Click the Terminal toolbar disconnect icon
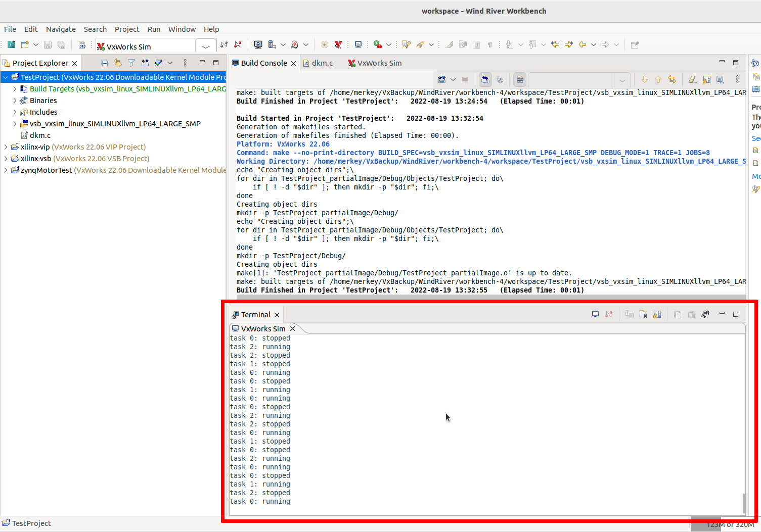This screenshot has height=532, width=761. (609, 314)
